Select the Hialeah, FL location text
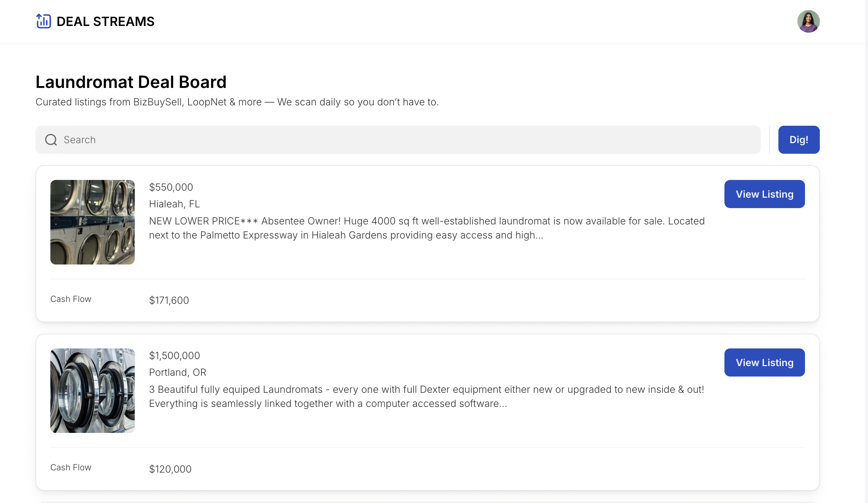 (x=174, y=204)
